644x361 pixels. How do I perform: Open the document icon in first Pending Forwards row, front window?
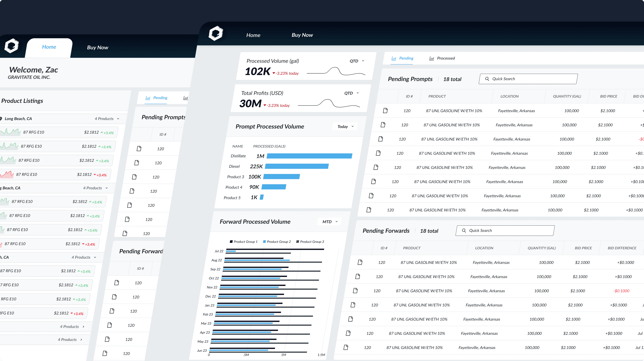pos(360,262)
